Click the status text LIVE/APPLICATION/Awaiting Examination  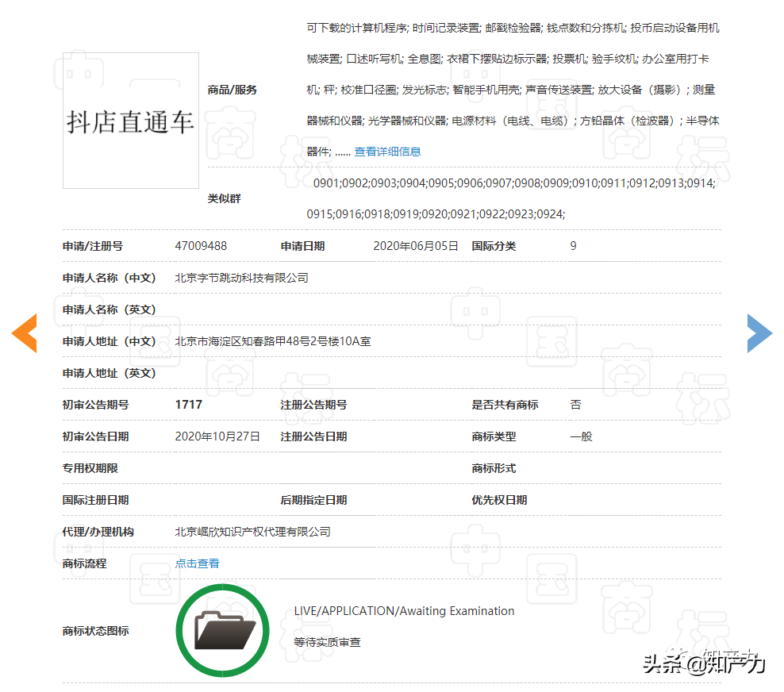pos(404,611)
